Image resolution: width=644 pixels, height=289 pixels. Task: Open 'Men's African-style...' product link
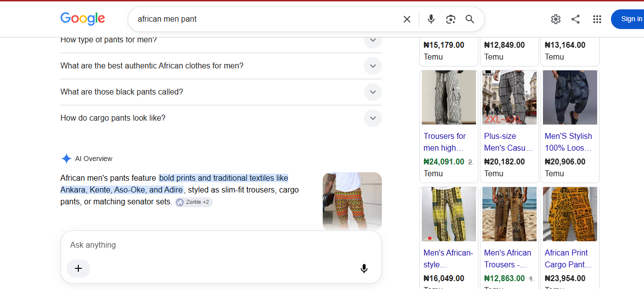click(448, 258)
